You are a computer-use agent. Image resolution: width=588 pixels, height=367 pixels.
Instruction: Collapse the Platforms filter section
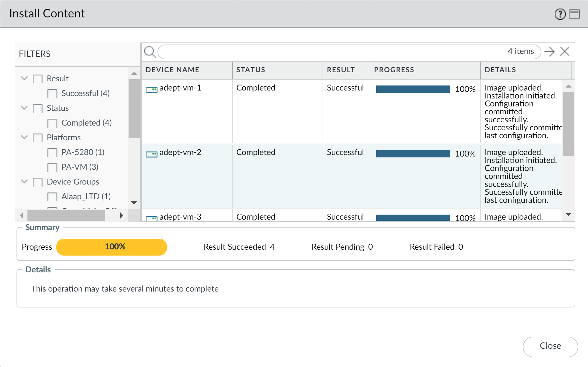pyautogui.click(x=24, y=137)
